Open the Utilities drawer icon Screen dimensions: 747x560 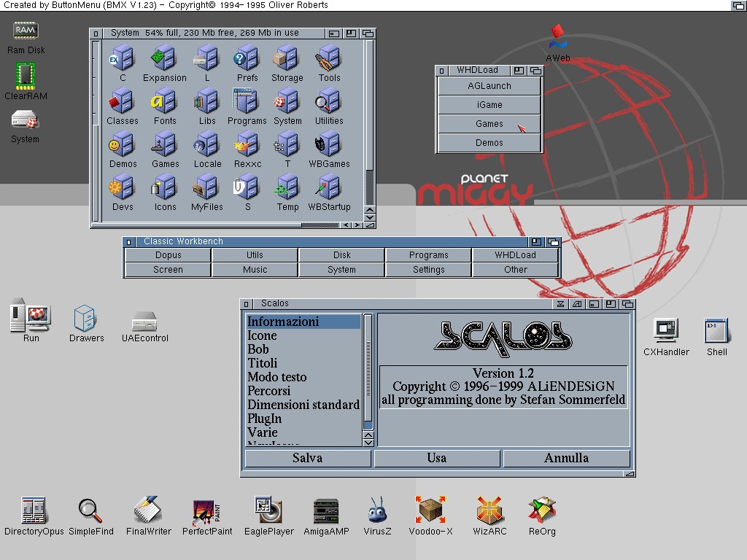click(x=329, y=101)
